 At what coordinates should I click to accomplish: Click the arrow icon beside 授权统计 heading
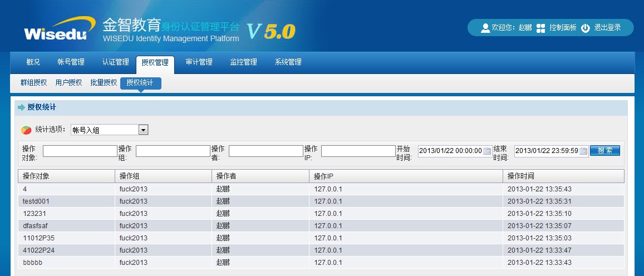tap(22, 107)
